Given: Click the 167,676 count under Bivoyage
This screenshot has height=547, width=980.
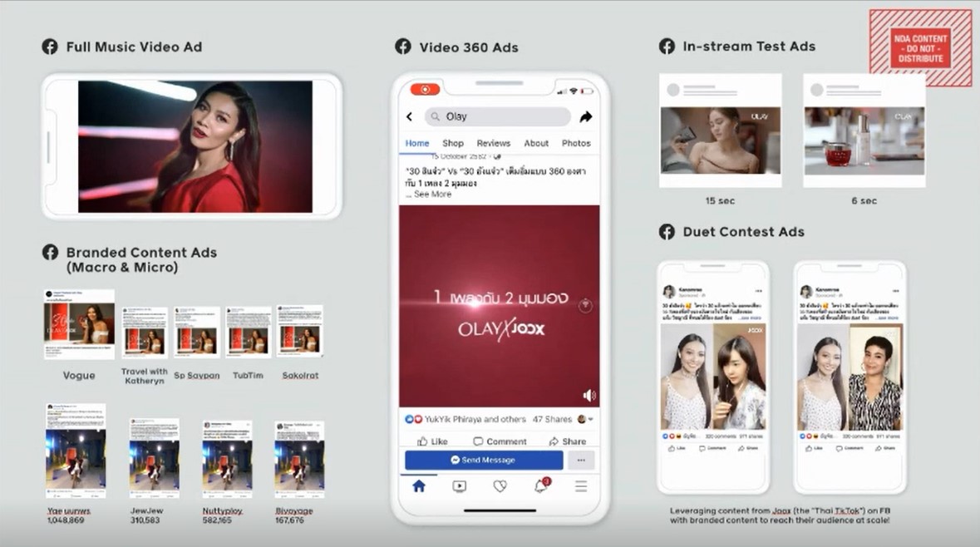Looking at the screenshot, I should (289, 520).
